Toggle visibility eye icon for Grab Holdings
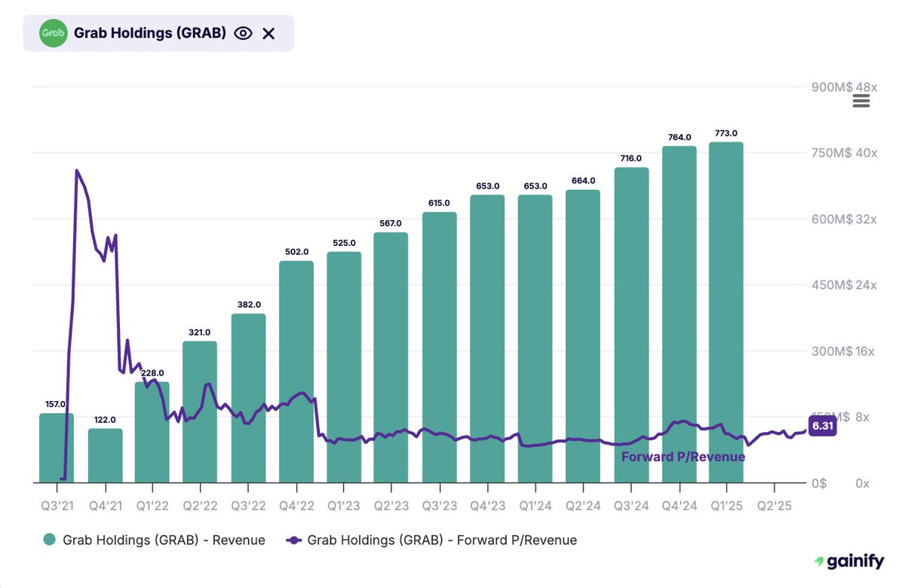The width and height of the screenshot is (905, 588). pyautogui.click(x=243, y=33)
